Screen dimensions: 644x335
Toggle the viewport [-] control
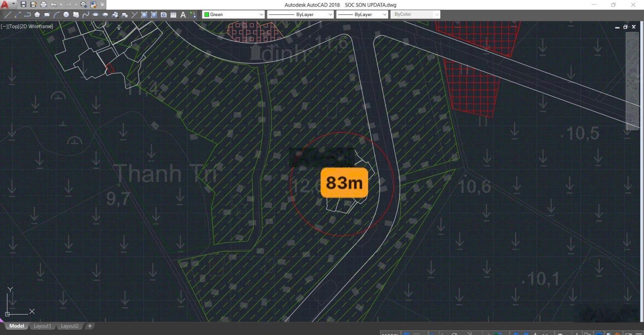pyautogui.click(x=4, y=27)
